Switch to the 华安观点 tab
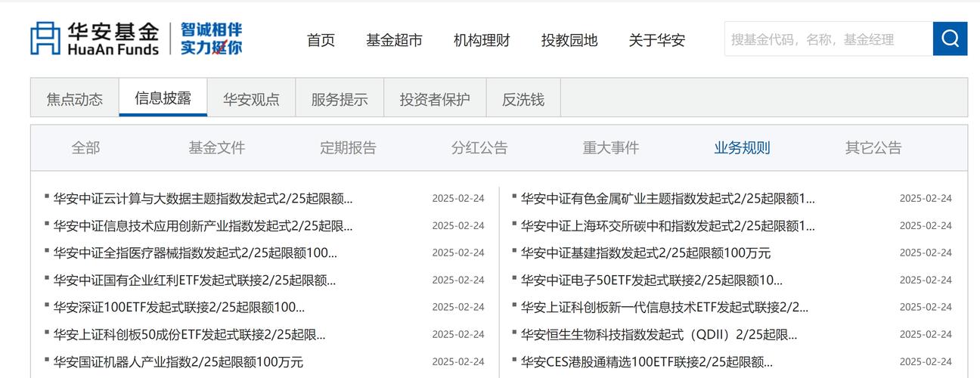Screen dimensions: 980x378 point(251,99)
